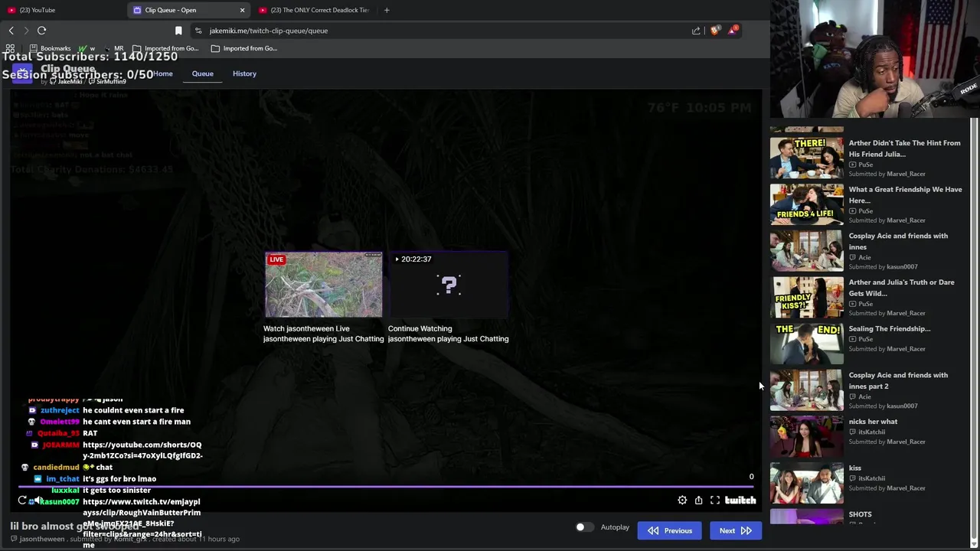Open the LIVE stream thumbnail

point(324,285)
